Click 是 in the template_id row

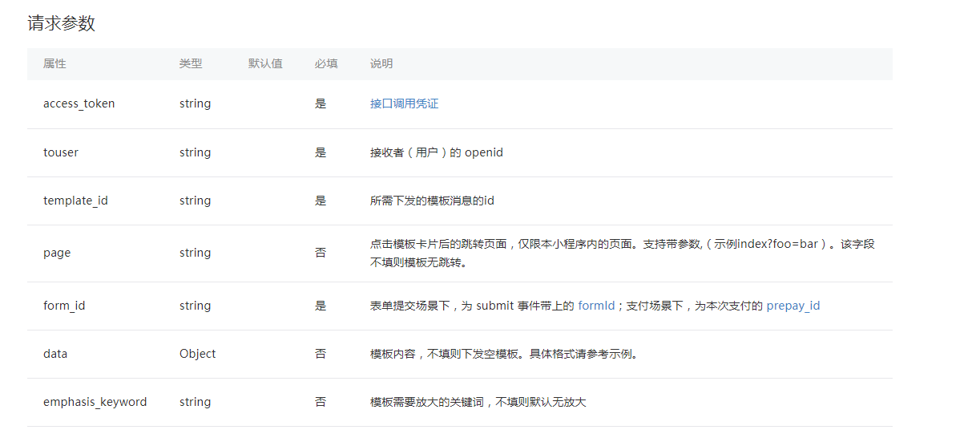[x=321, y=201]
